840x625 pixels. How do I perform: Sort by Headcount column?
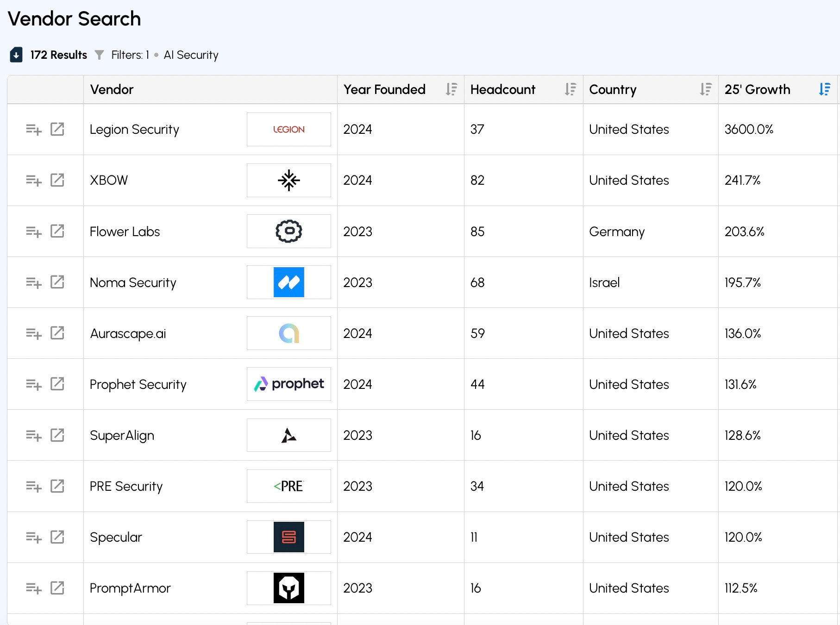click(570, 89)
